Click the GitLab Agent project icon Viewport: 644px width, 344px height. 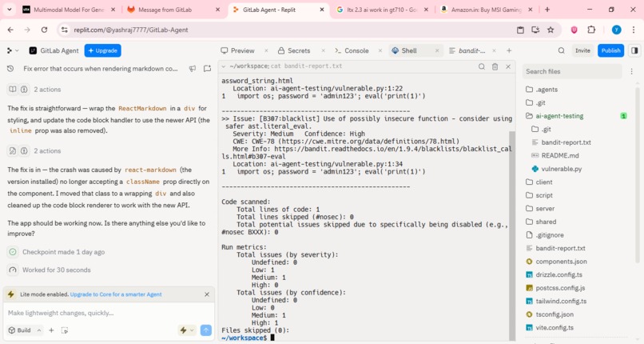pos(33,50)
